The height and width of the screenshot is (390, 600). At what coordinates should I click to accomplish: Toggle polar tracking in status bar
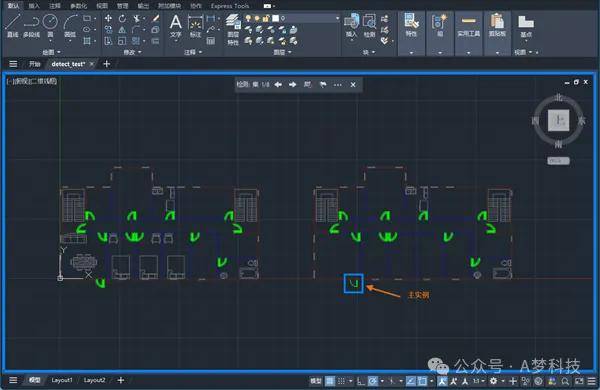(373, 381)
